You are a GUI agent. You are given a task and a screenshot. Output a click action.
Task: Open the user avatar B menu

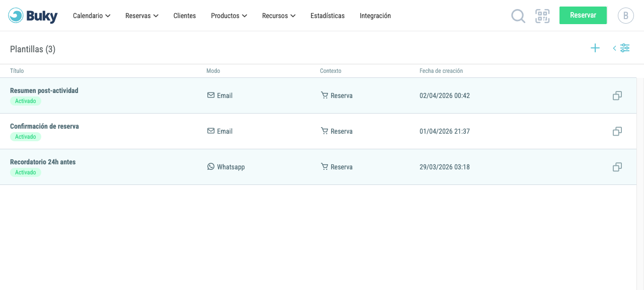point(626,16)
